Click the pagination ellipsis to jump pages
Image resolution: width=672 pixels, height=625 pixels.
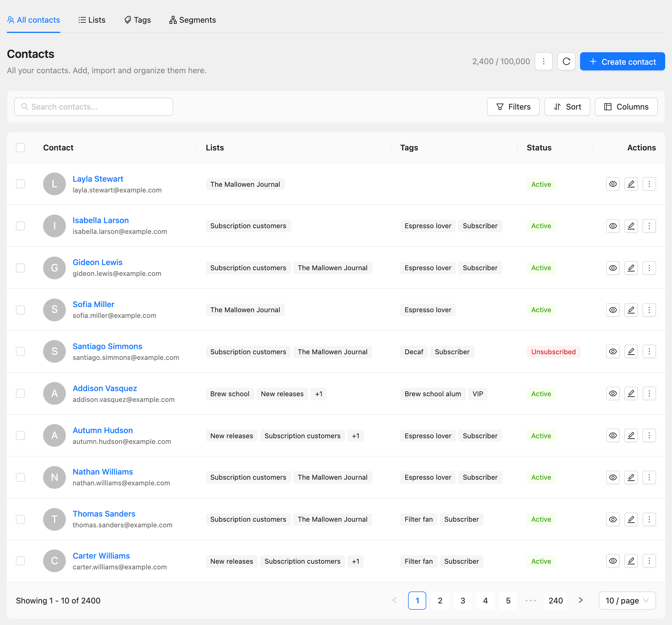point(531,600)
